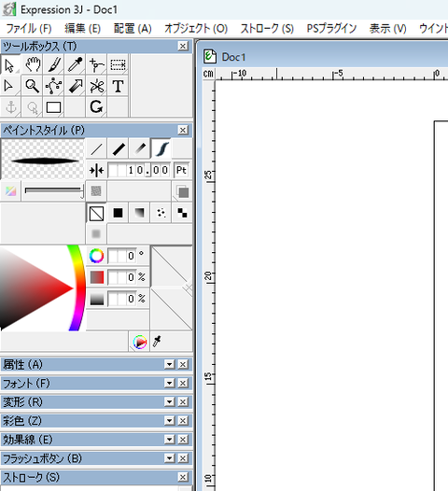This screenshot has width=448, height=491.
Task: Select the add-node path tool
Action: point(96,64)
